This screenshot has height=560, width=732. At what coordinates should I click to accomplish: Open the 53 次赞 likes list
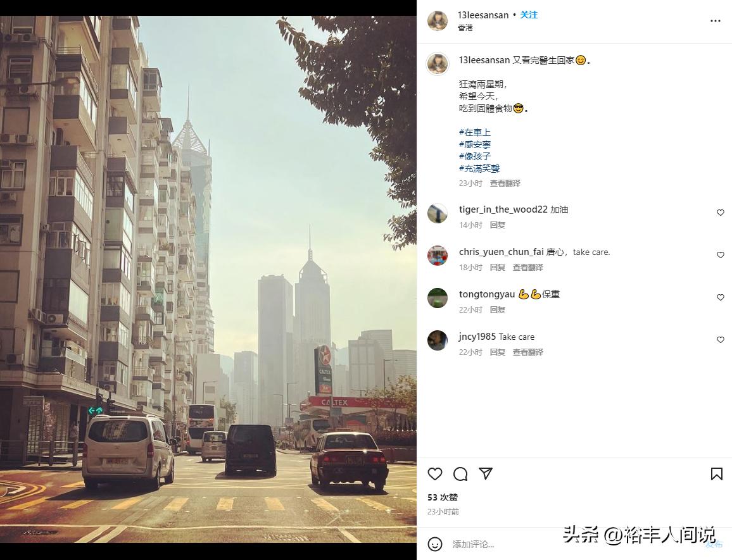pyautogui.click(x=443, y=497)
